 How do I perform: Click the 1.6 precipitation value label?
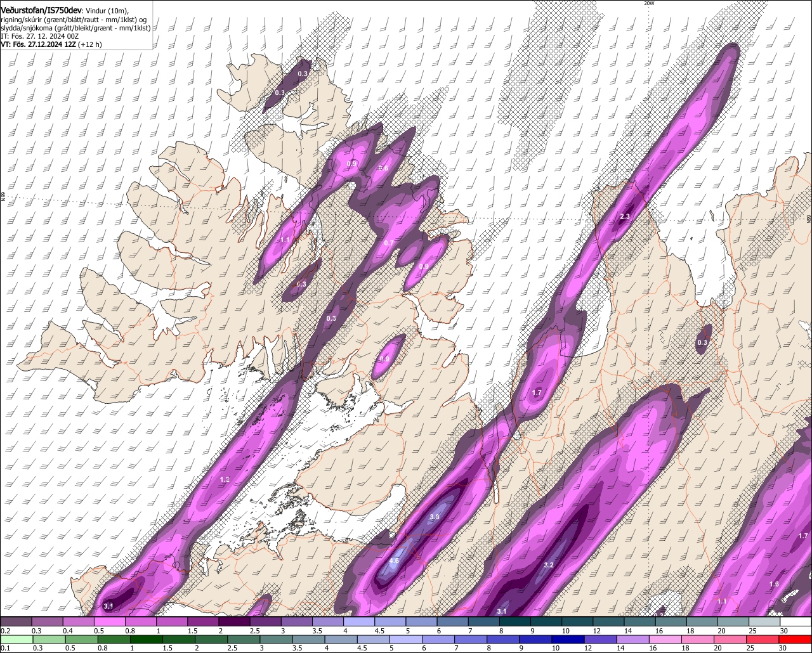click(x=774, y=584)
